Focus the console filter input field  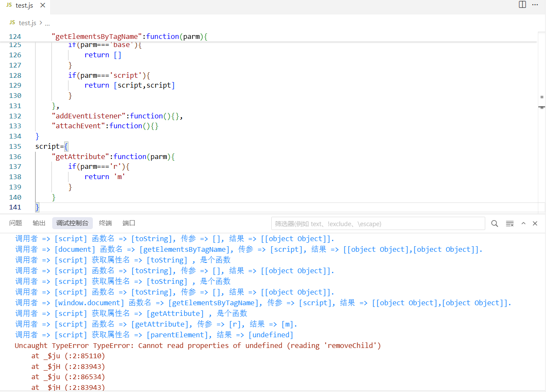[378, 224]
